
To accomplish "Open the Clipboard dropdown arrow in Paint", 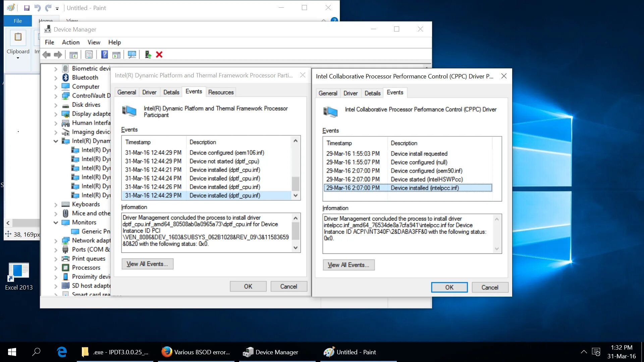I will click(18, 58).
